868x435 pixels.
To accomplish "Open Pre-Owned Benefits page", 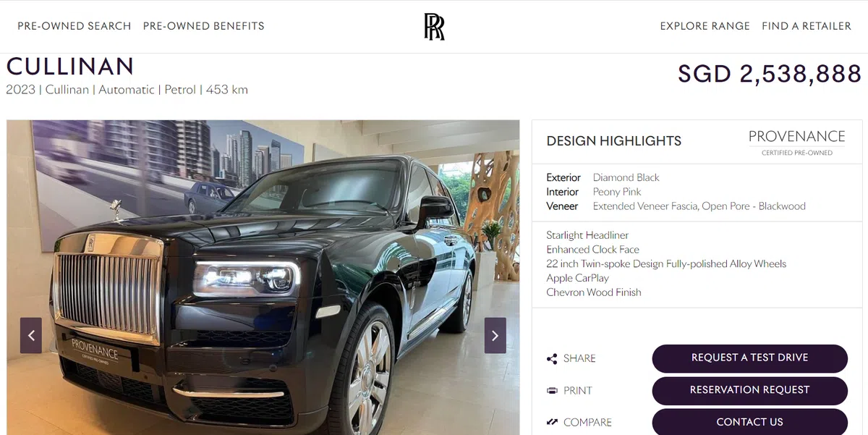I will click(x=204, y=26).
